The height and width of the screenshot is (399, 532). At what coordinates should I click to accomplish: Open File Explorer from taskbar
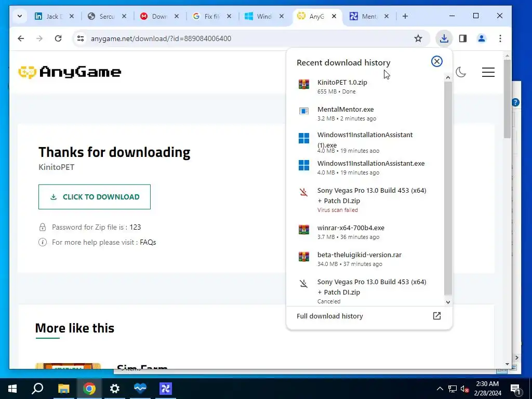pos(63,389)
